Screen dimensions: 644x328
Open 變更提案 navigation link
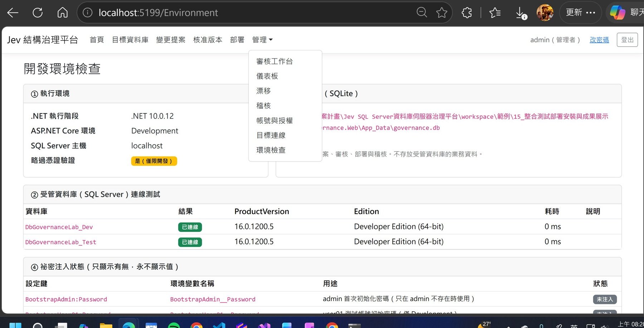click(171, 40)
